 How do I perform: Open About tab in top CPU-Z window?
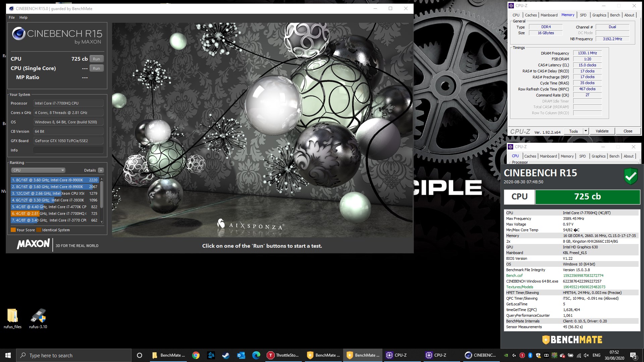pyautogui.click(x=629, y=15)
